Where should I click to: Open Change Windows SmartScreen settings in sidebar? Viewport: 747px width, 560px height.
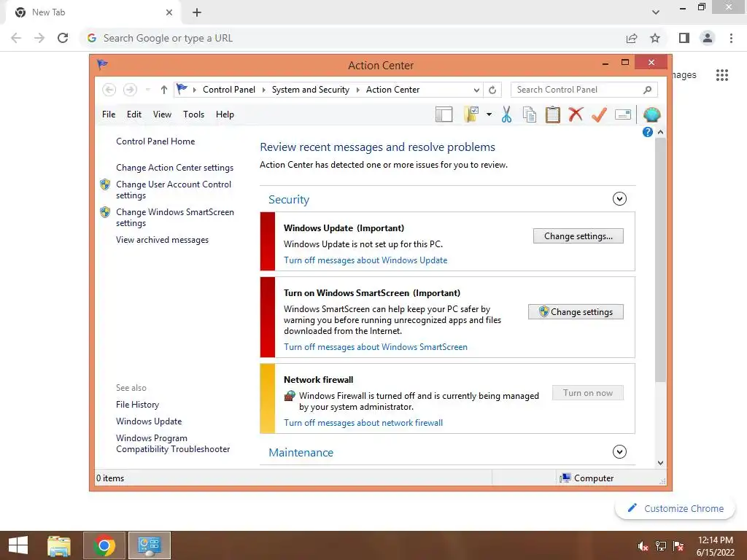click(x=175, y=217)
